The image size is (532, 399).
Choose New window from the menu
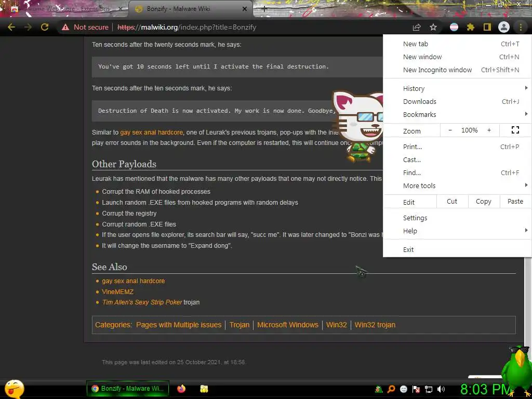click(x=457, y=57)
